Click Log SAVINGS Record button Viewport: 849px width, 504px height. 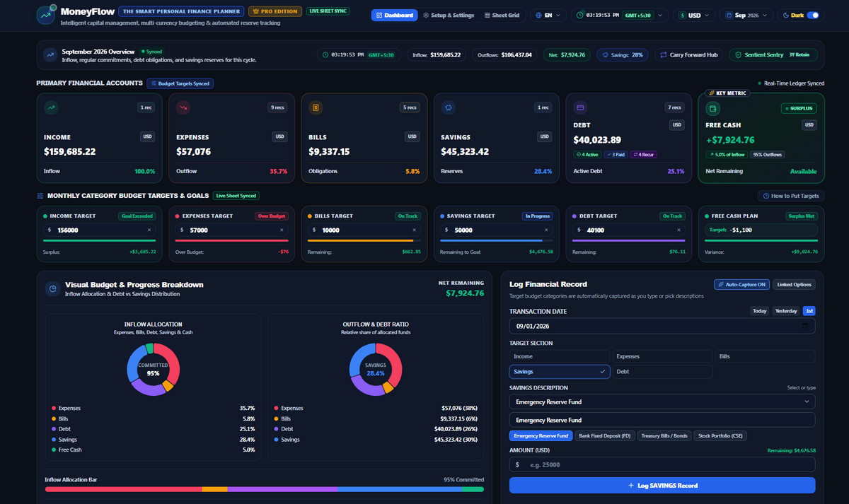(x=662, y=486)
